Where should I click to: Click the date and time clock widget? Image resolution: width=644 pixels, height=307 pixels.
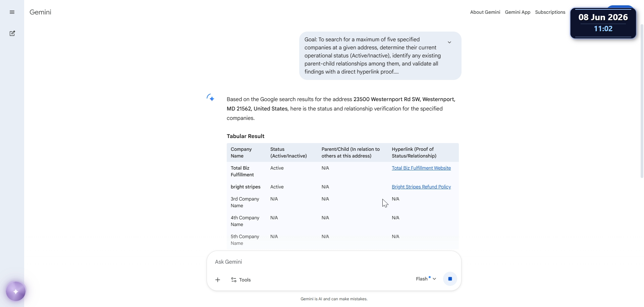click(603, 23)
